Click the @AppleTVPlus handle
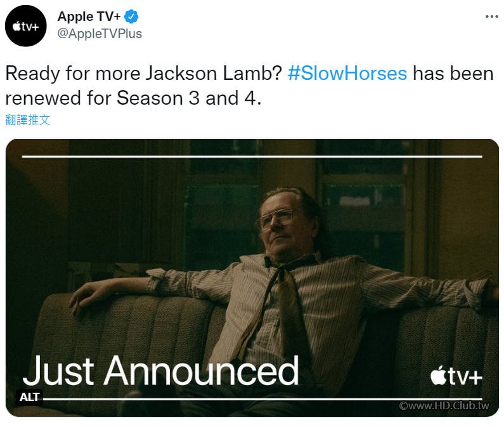The width and height of the screenshot is (504, 427). pos(100,34)
